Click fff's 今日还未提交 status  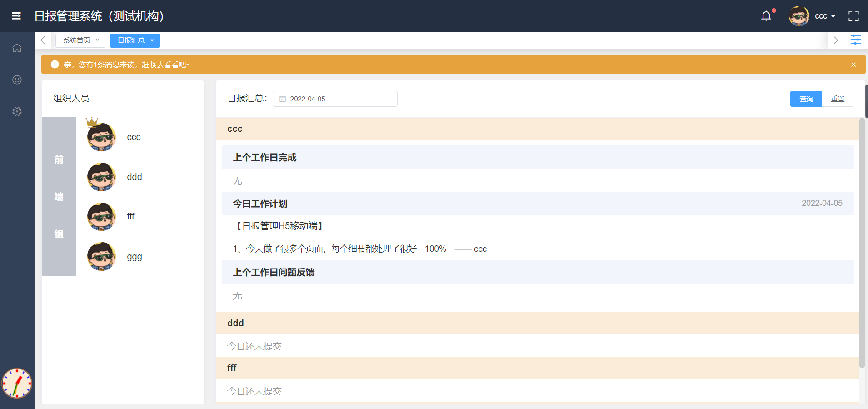pyautogui.click(x=254, y=391)
